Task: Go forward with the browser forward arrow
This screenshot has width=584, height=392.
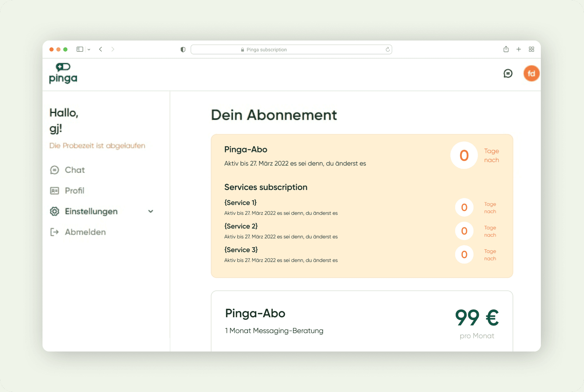Action: [113, 49]
